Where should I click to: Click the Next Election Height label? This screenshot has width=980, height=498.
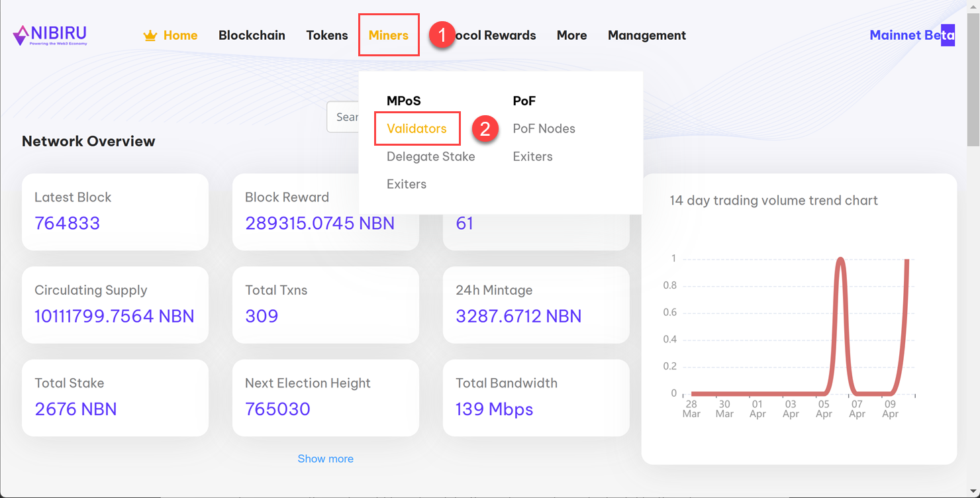pos(308,383)
